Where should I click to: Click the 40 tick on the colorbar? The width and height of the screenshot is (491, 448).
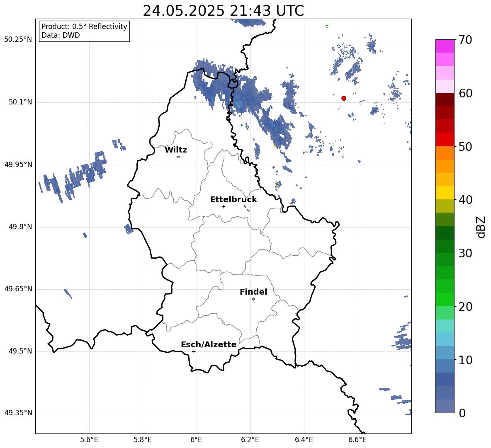(465, 200)
